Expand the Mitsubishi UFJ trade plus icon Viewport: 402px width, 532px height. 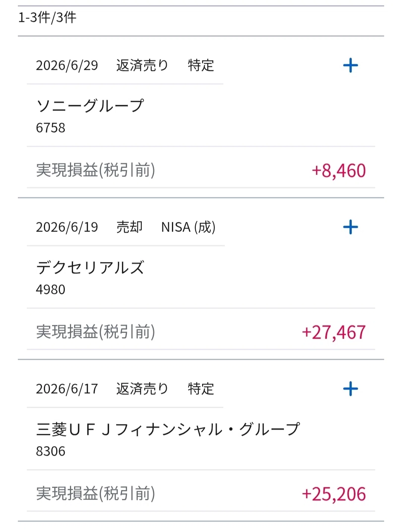(x=350, y=389)
